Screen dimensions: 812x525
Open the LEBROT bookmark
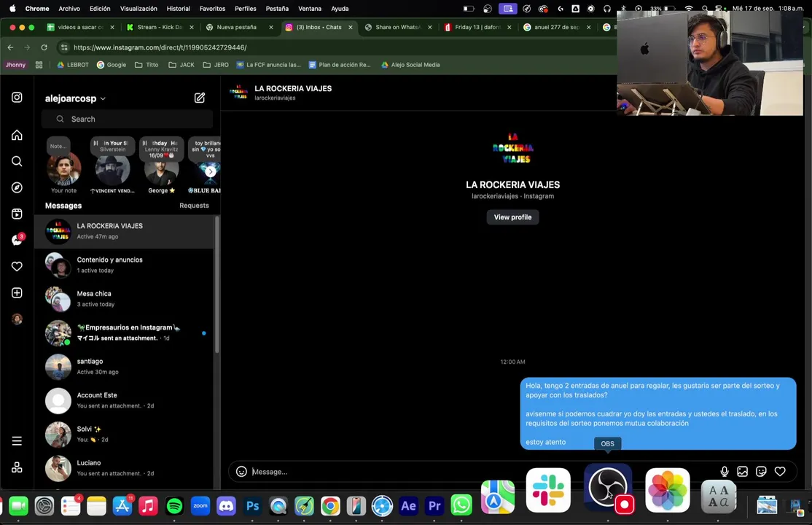pyautogui.click(x=73, y=65)
